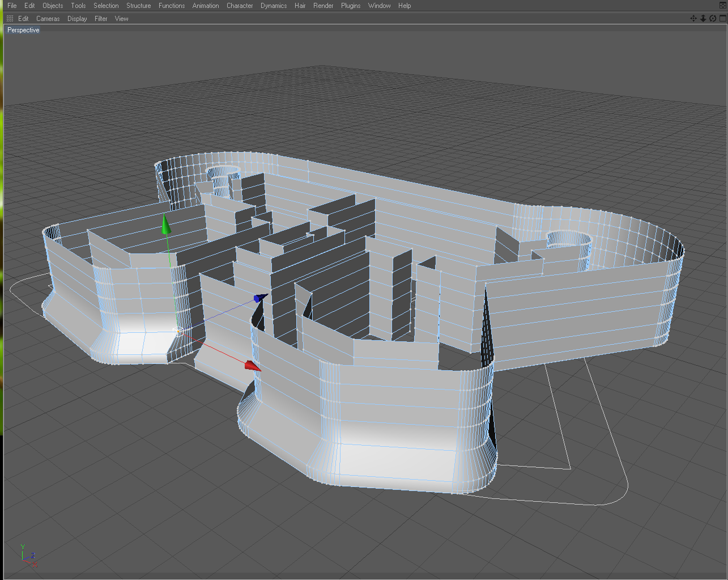Open the Tools menu

[x=78, y=6]
